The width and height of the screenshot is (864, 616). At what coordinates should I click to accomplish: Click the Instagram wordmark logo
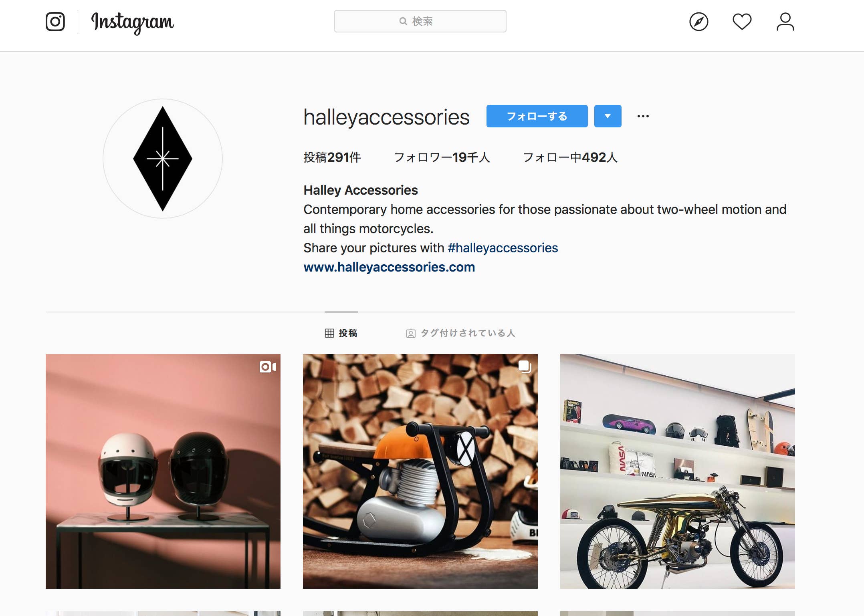[x=133, y=23]
